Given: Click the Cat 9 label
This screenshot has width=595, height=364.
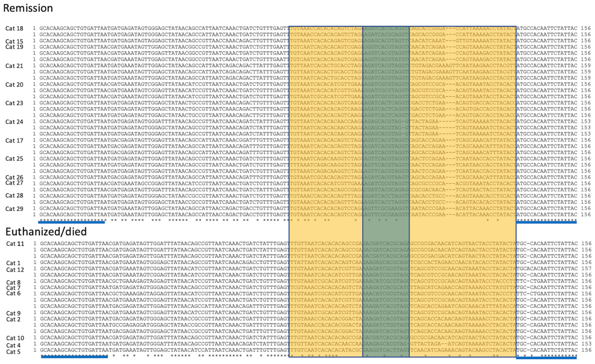Looking at the screenshot, I should point(13,313).
